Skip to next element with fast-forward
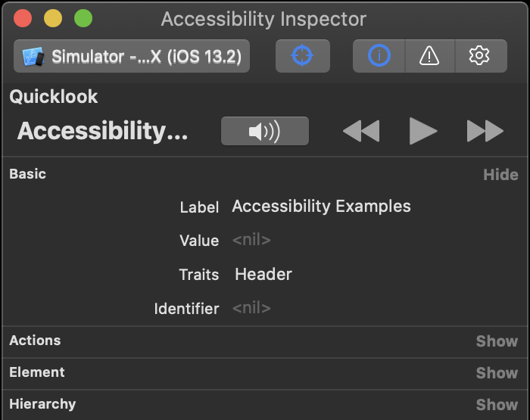Viewport: 530px width, 420px height. pos(485,131)
